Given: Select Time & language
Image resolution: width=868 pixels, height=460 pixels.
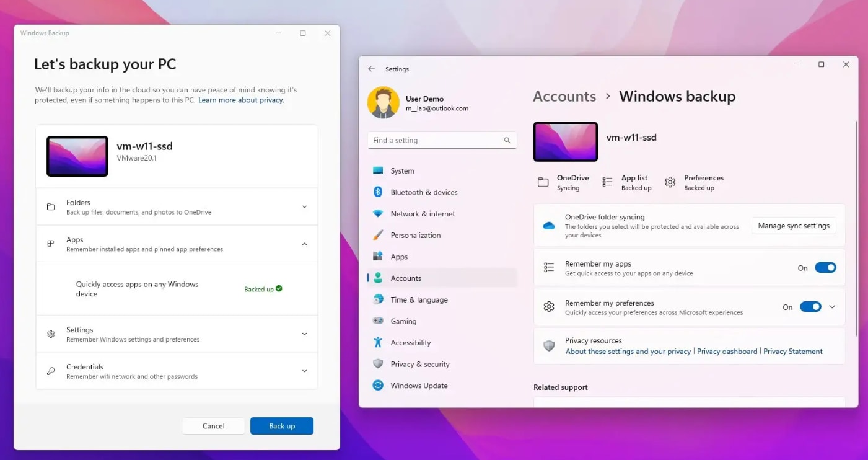Looking at the screenshot, I should (x=442, y=299).
